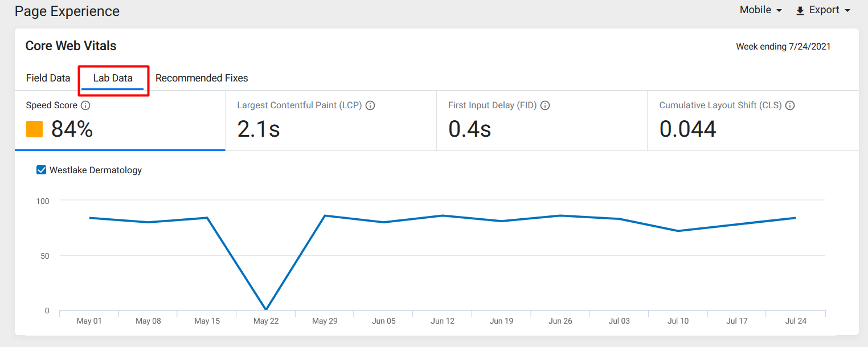Click the Jul 10 chart data point
This screenshot has width=868, height=347.
coord(678,231)
